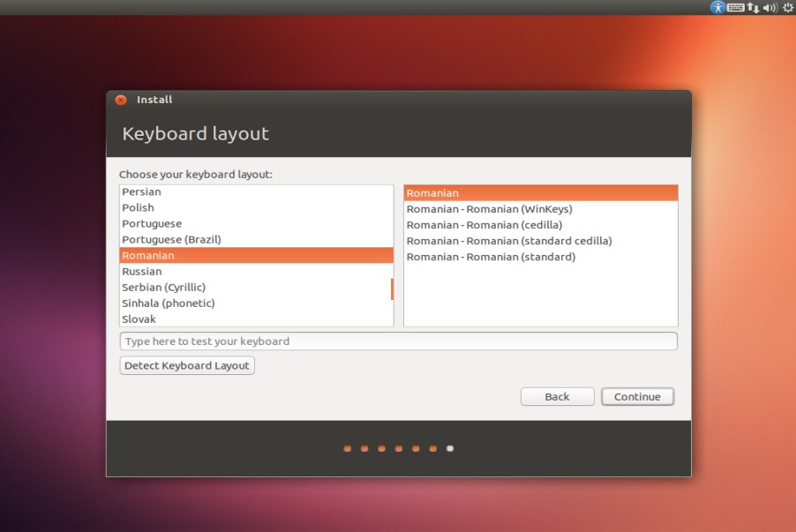Select Romanian (cedilla) variant
Screen dimensions: 796x532
pos(484,225)
